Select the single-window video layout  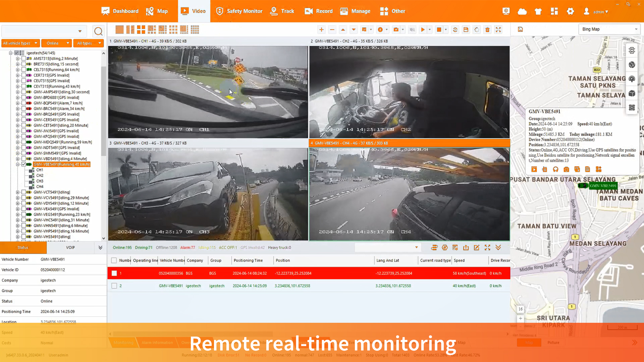119,29
